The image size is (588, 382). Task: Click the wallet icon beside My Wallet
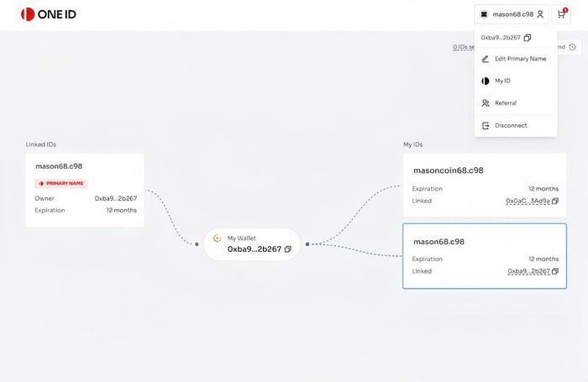tap(217, 238)
